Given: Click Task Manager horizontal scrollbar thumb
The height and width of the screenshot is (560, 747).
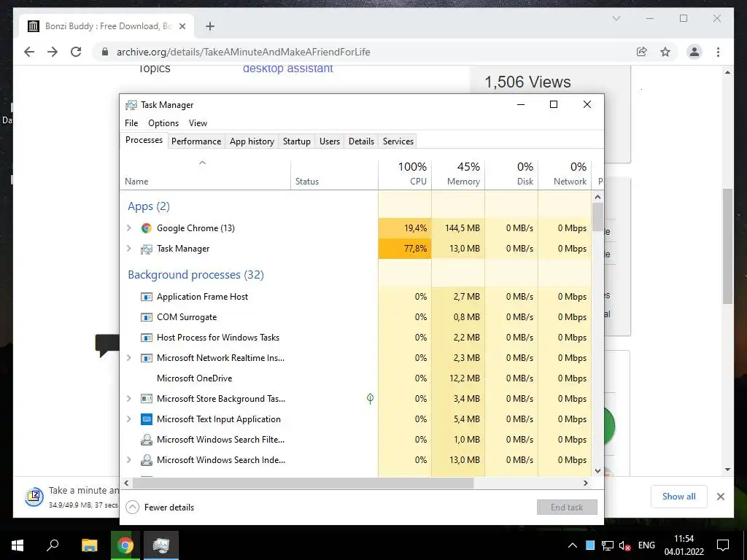Looking at the screenshot, I should click(x=303, y=483).
